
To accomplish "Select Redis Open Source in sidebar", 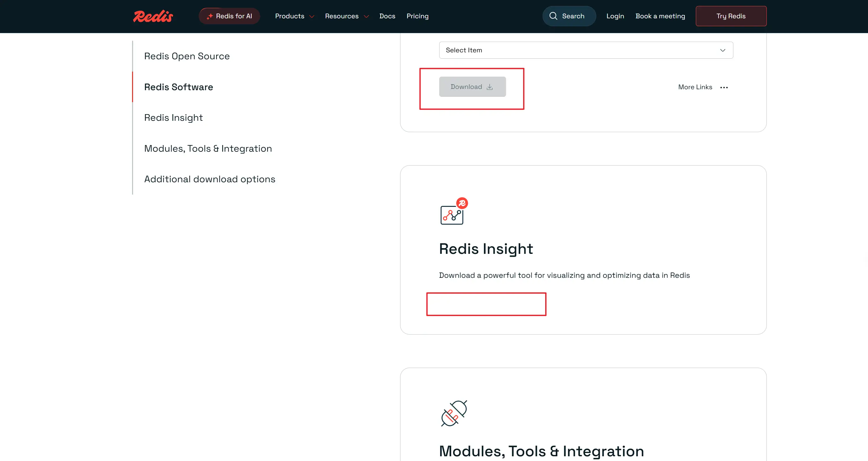I will [187, 56].
